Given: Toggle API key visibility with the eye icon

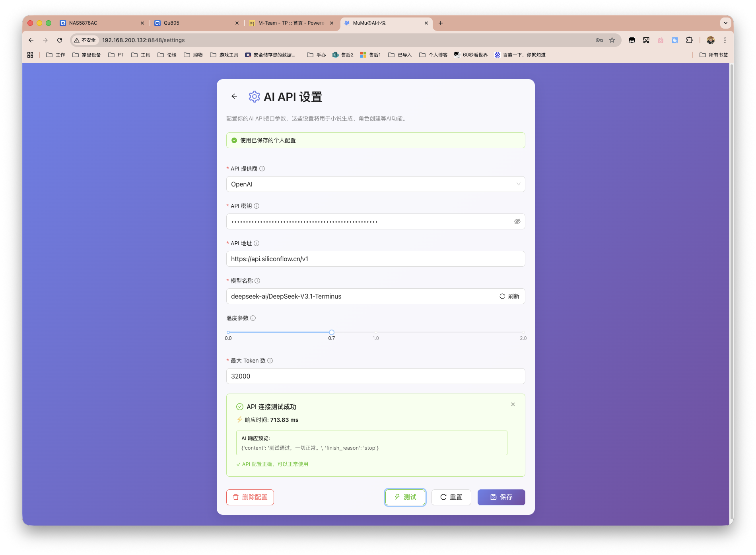Looking at the screenshot, I should (x=517, y=221).
